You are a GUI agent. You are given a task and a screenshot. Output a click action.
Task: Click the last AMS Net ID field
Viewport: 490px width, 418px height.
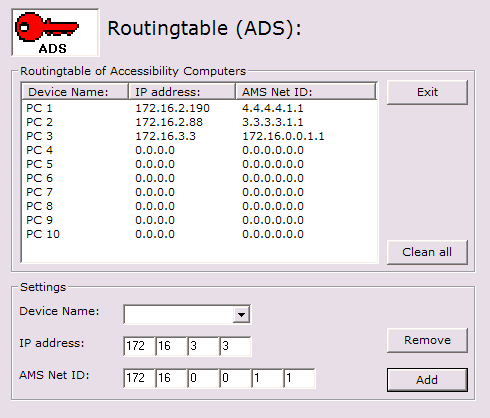299,378
